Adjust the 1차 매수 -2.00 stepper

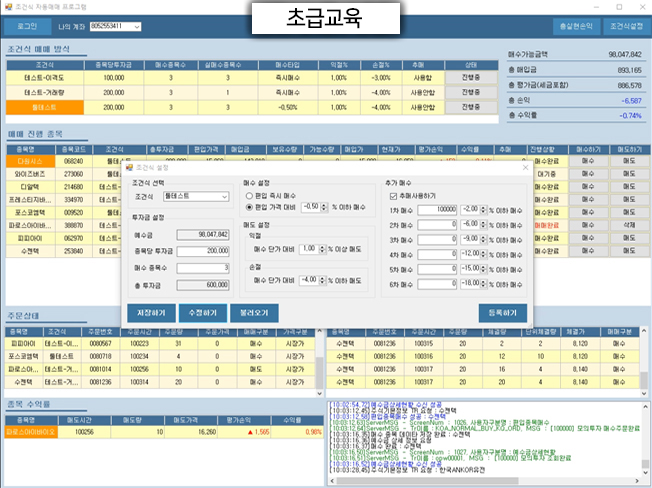click(483, 210)
